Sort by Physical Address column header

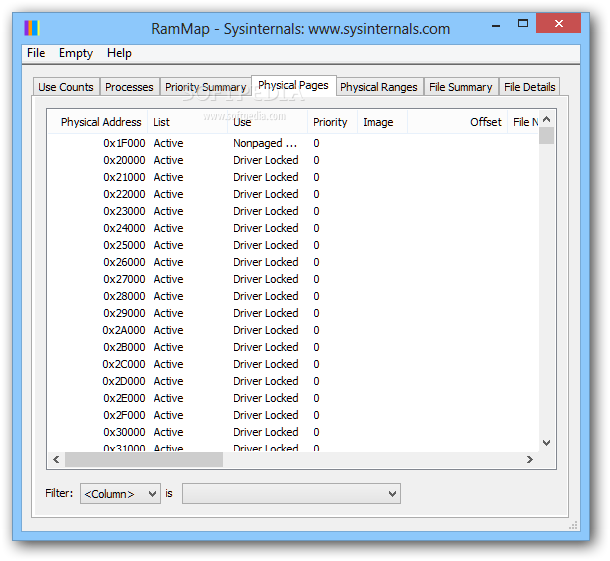[x=98, y=122]
